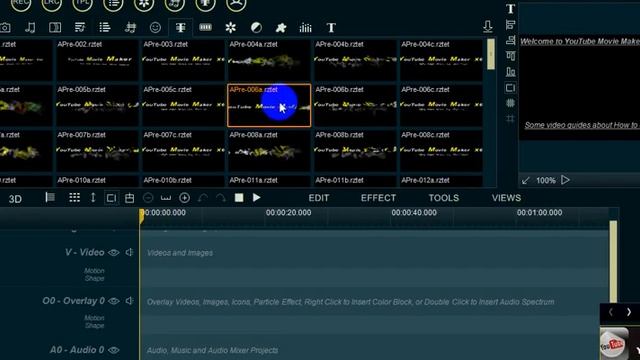Click the align bottom edges icon
This screenshot has height=360, width=640.
[511, 72]
